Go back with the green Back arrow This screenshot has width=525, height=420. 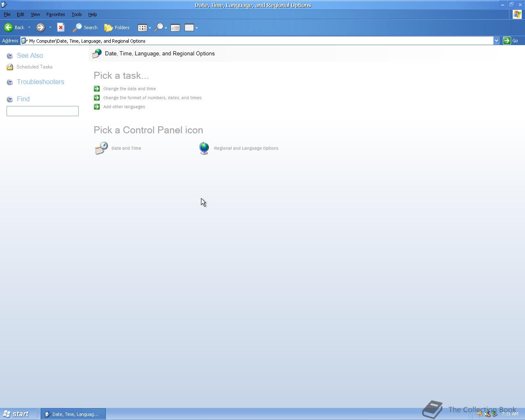(x=14, y=27)
